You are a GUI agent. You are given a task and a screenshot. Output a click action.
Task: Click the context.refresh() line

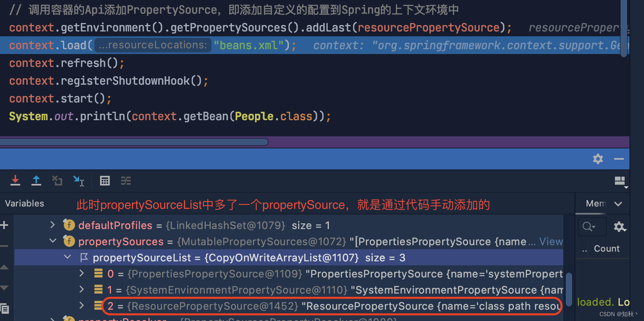[x=67, y=63]
